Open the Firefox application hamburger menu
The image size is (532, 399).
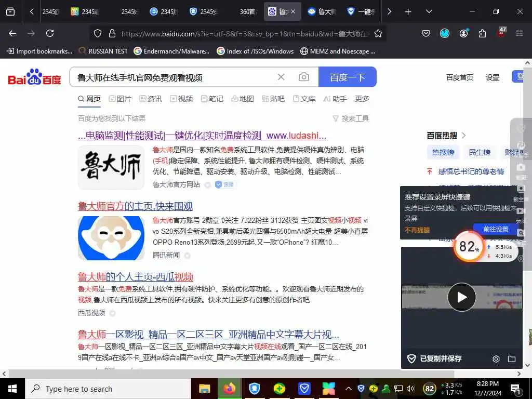point(519,33)
